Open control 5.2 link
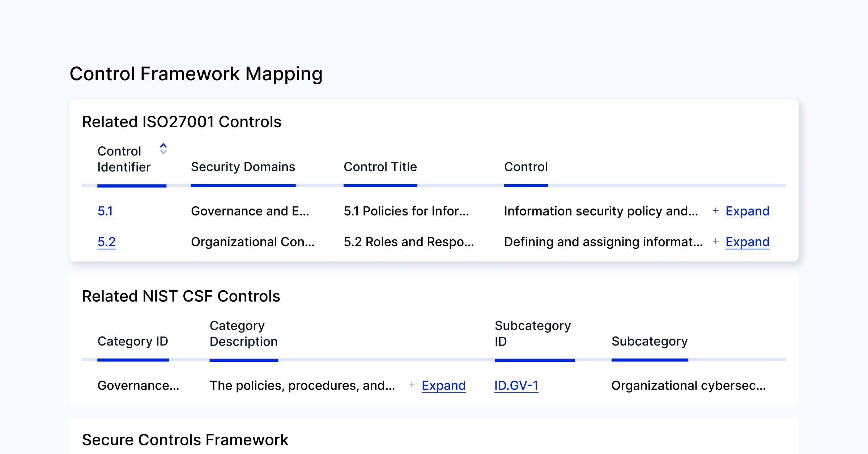This screenshot has height=454, width=868. [107, 242]
